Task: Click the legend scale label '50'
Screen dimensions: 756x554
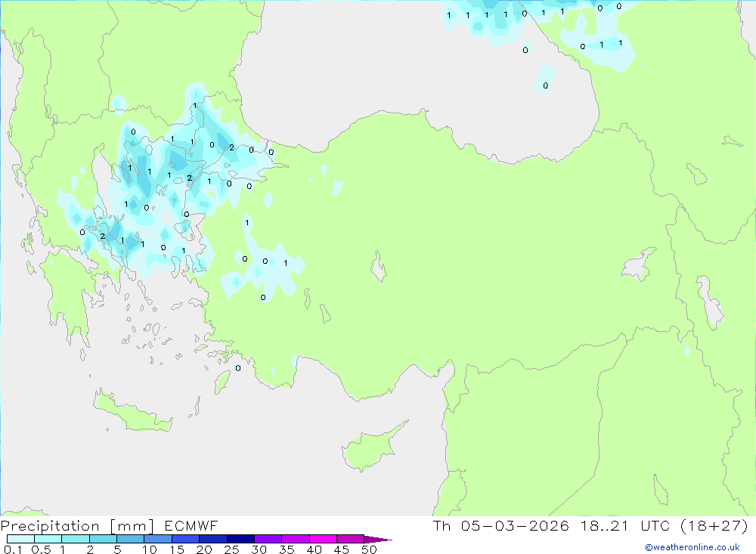Action: coord(369,549)
